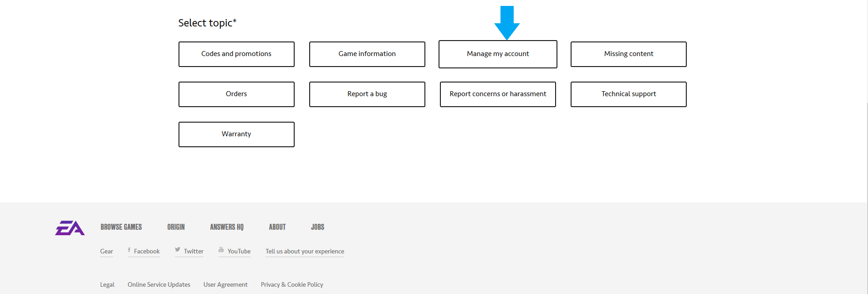The image size is (868, 294).
Task: Click the EA logo in footer
Action: tap(70, 228)
